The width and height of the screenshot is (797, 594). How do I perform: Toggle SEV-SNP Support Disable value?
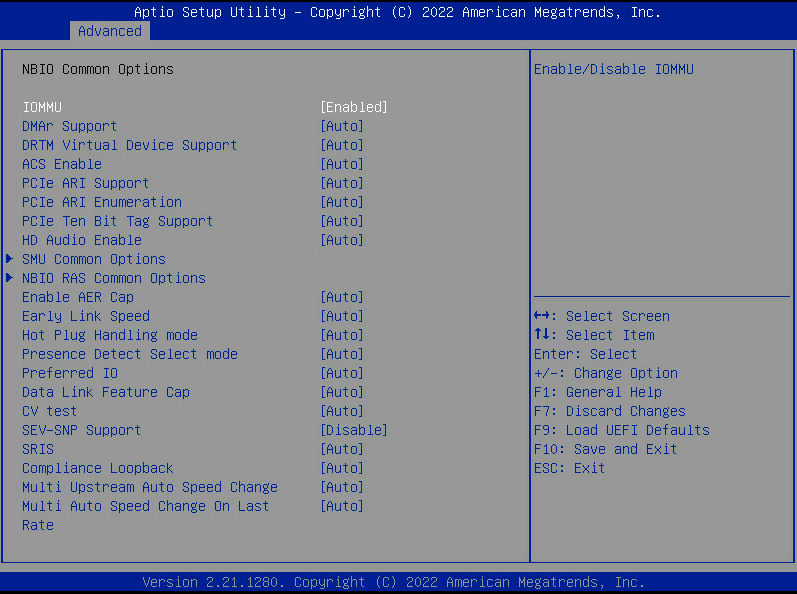tap(353, 430)
